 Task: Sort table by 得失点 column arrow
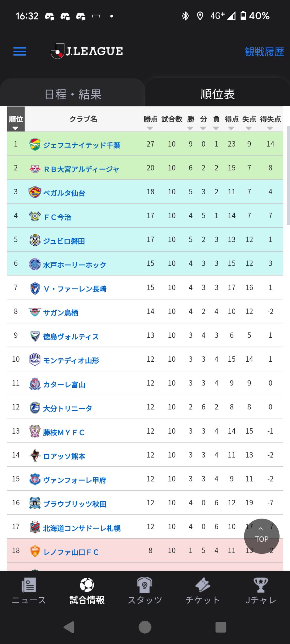(270, 128)
